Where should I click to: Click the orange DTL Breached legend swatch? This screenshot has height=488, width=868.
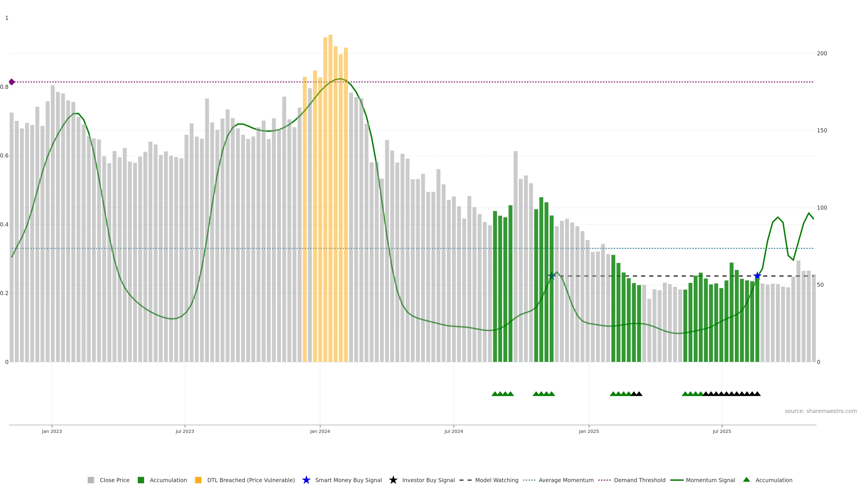[x=198, y=480]
